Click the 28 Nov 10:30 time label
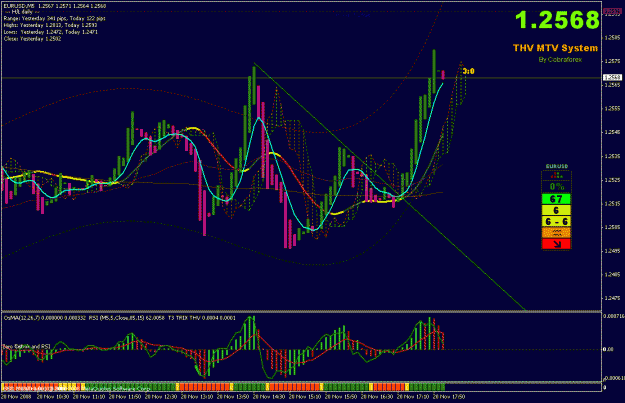 [x=53, y=397]
